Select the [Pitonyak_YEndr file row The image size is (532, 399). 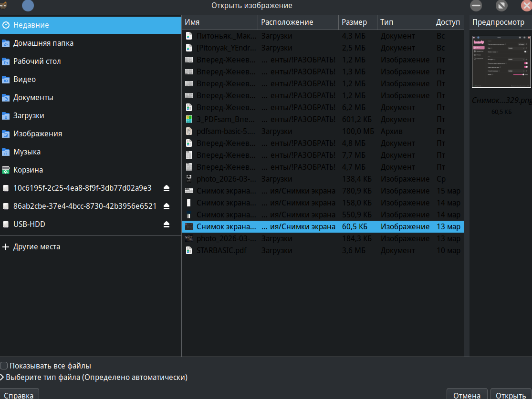[323, 48]
